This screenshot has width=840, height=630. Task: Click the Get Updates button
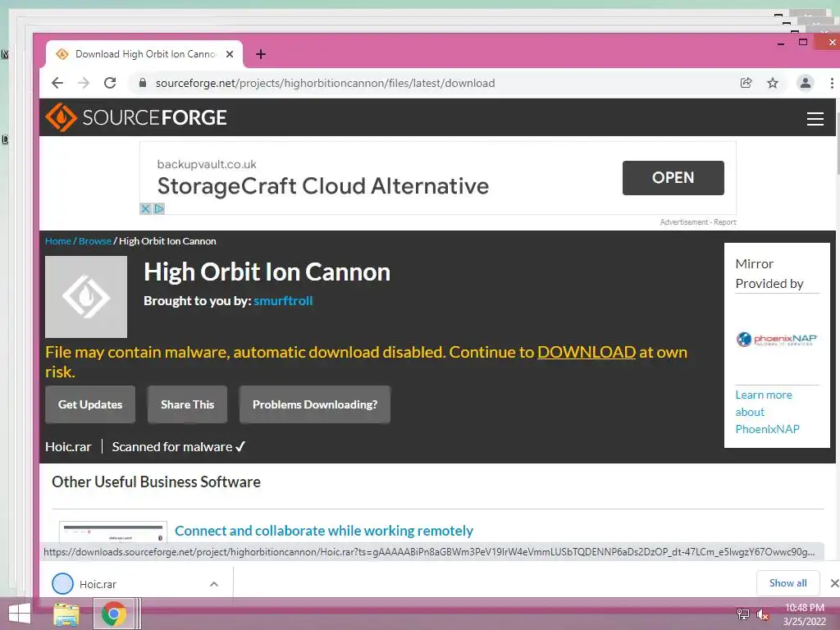pyautogui.click(x=90, y=404)
